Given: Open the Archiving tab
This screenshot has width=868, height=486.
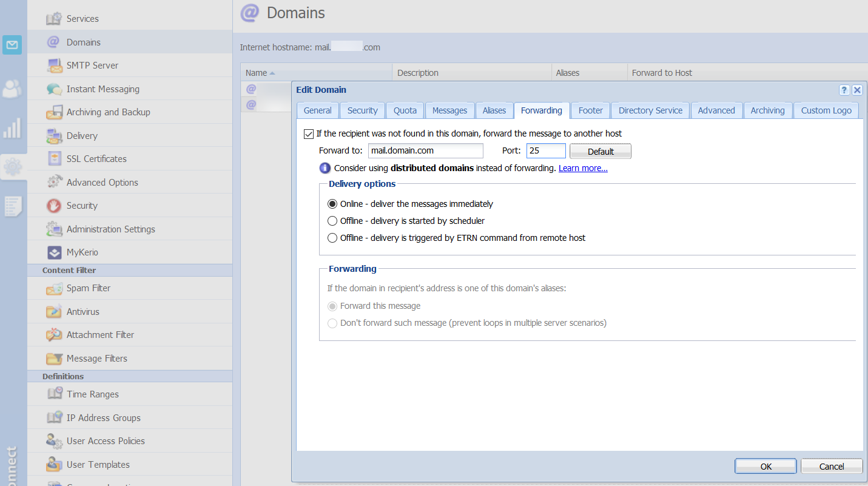Looking at the screenshot, I should point(767,110).
